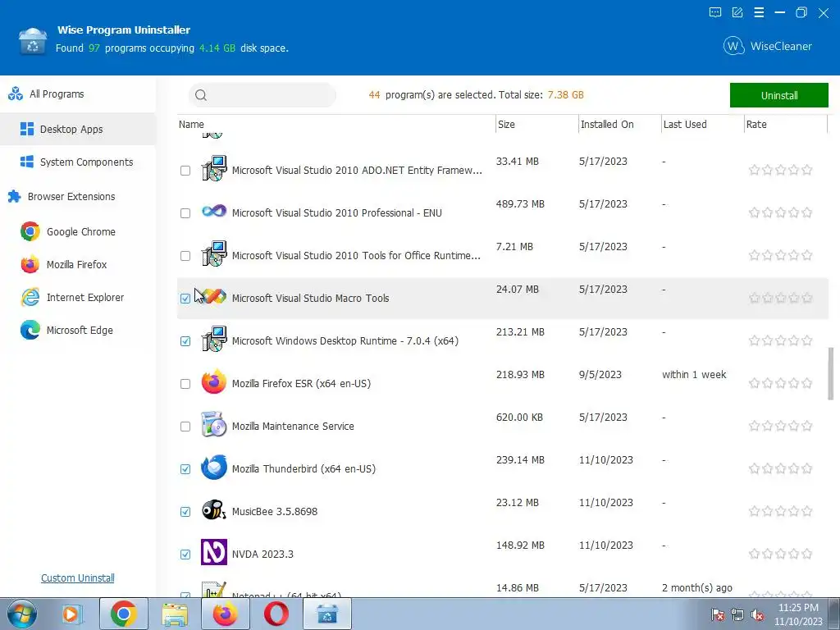
Task: Check Visual Studio 2010 ADO.NET Entity Framework checkbox
Action: (185, 171)
